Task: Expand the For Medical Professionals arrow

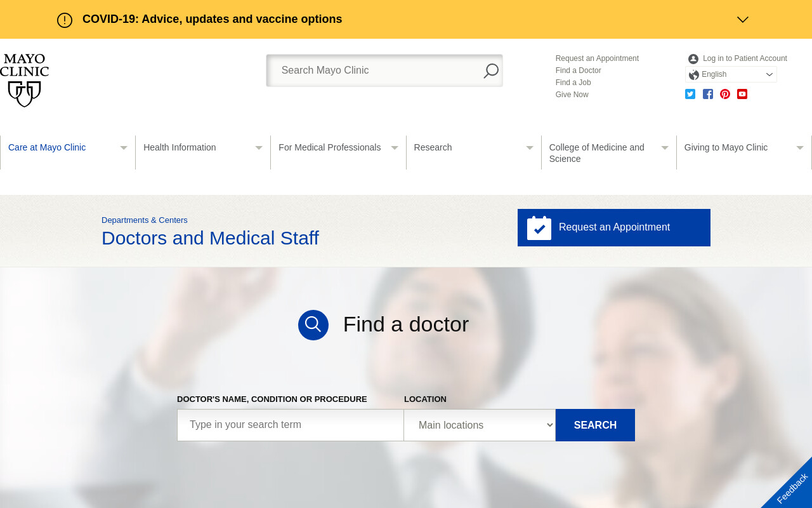Action: coord(395,148)
